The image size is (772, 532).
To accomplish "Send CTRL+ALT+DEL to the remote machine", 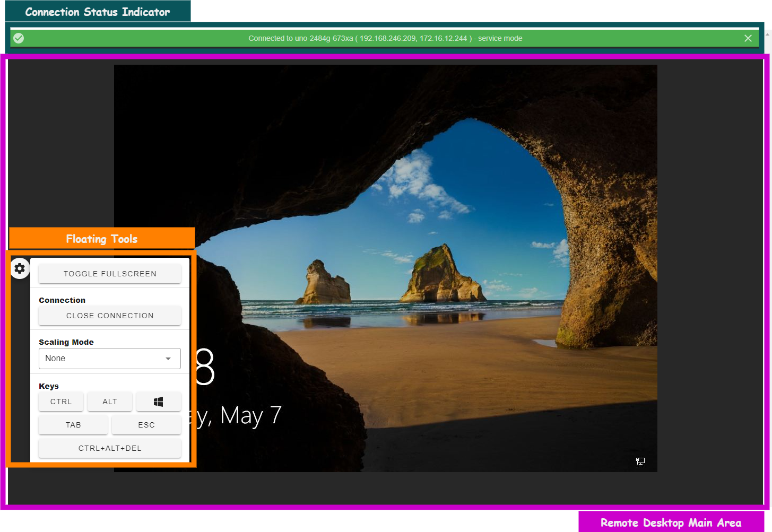I will tap(110, 448).
